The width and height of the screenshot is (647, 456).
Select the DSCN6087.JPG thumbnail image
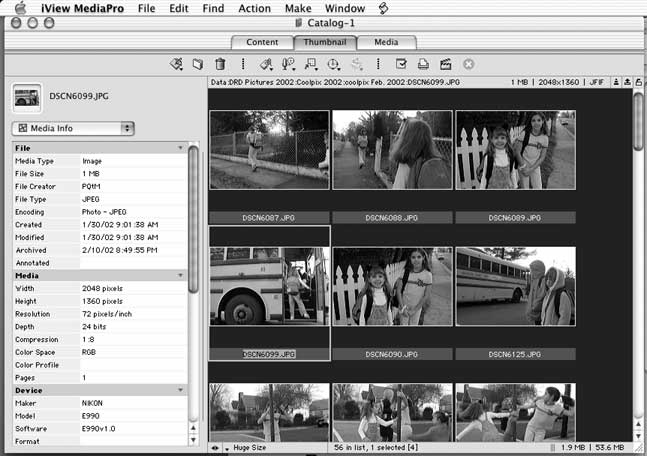(269, 150)
